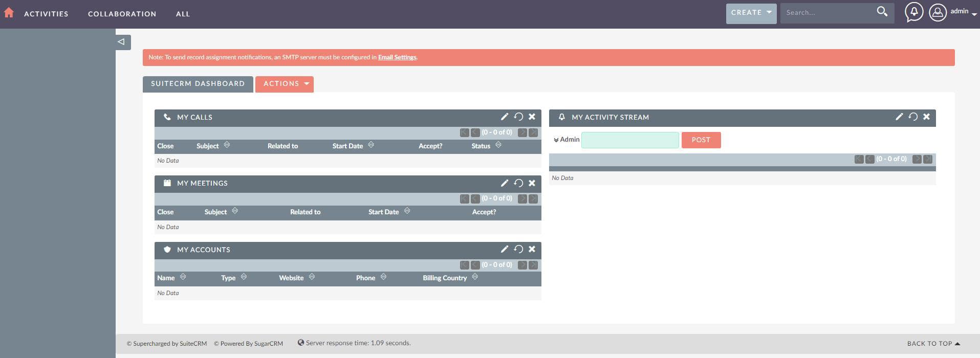980x358 pixels.
Task: Click the My Activity Stream bell icon
Action: click(561, 117)
